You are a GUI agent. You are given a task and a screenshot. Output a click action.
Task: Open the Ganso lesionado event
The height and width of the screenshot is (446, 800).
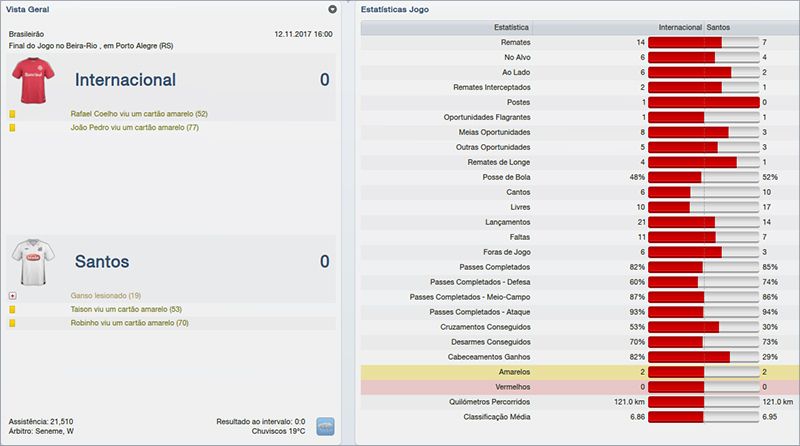coord(105,296)
